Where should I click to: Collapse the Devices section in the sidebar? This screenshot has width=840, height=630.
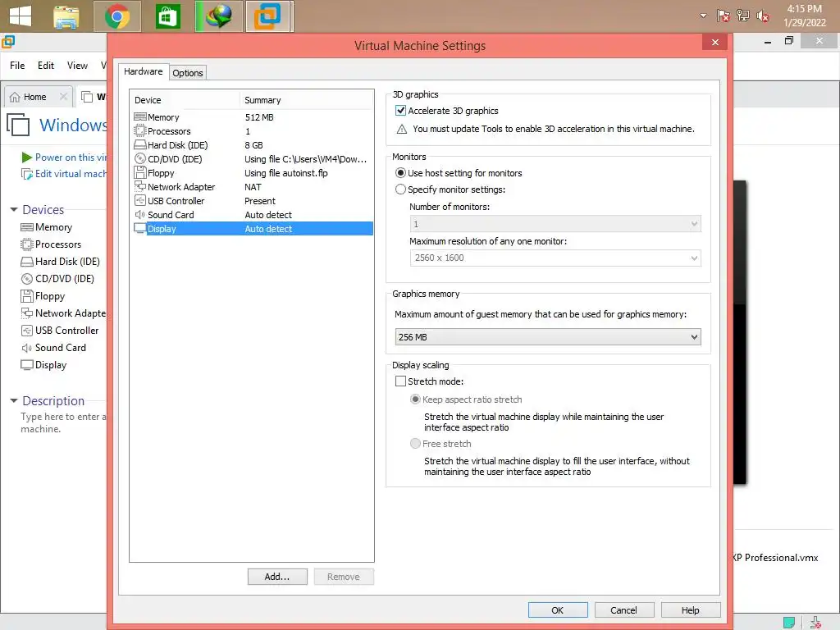coord(14,209)
